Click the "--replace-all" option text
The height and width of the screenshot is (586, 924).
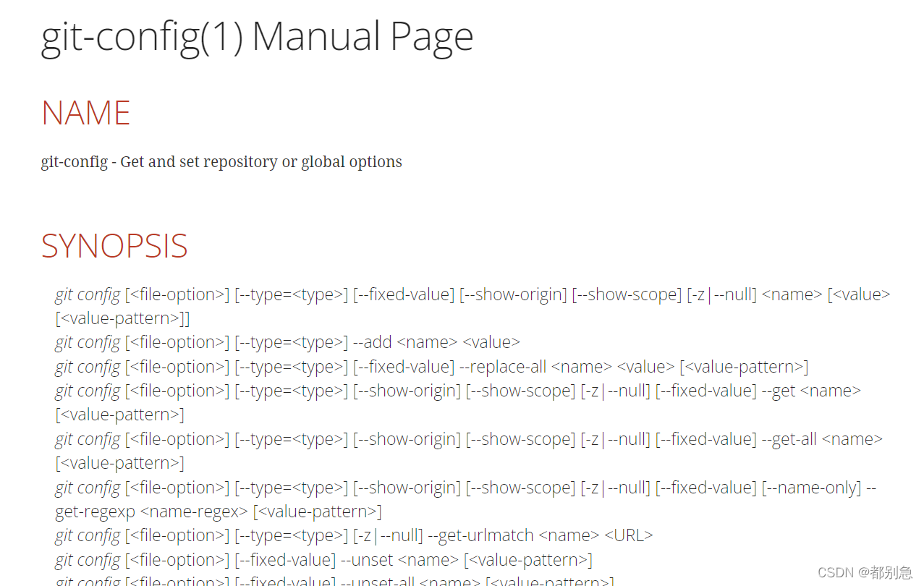(503, 367)
